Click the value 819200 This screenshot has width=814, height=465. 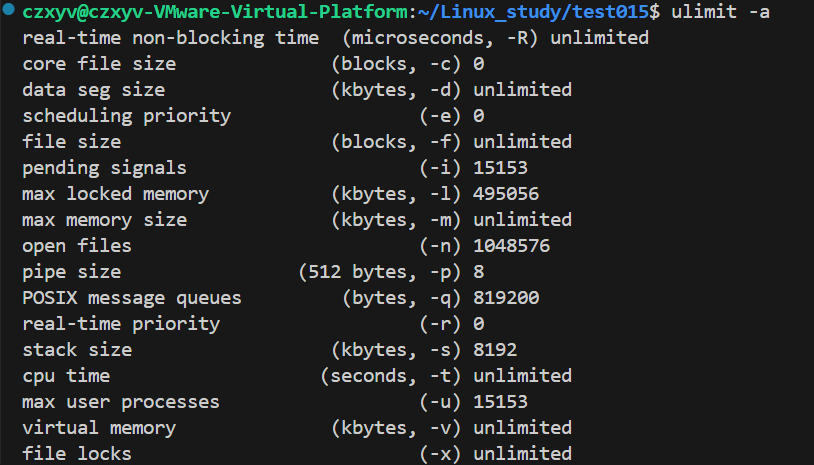click(x=506, y=297)
